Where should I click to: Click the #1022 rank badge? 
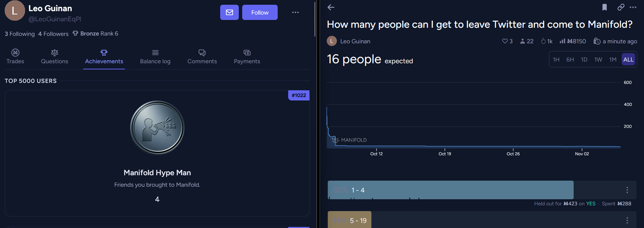click(x=299, y=95)
